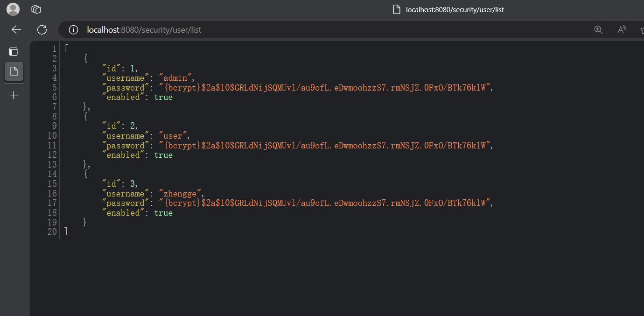Click the "zhengge" username value
The image size is (644, 316).
[x=179, y=194]
